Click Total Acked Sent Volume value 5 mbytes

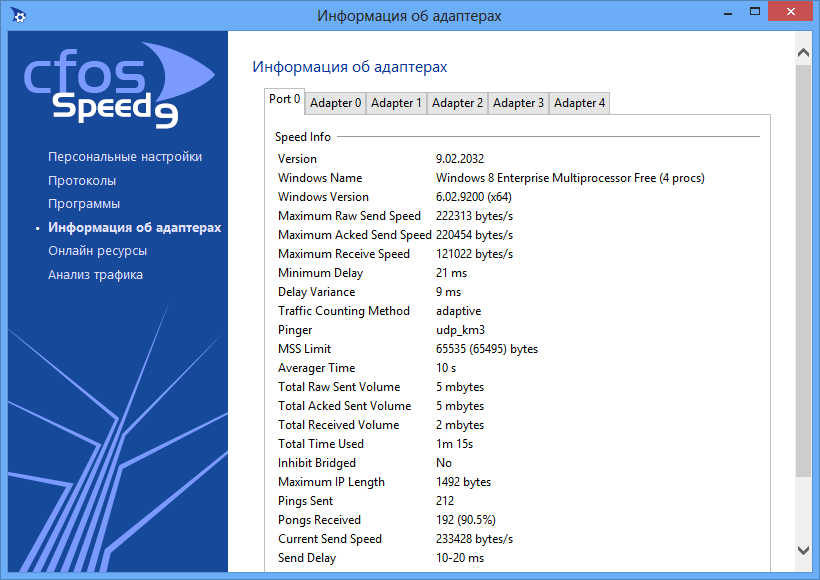coord(460,406)
